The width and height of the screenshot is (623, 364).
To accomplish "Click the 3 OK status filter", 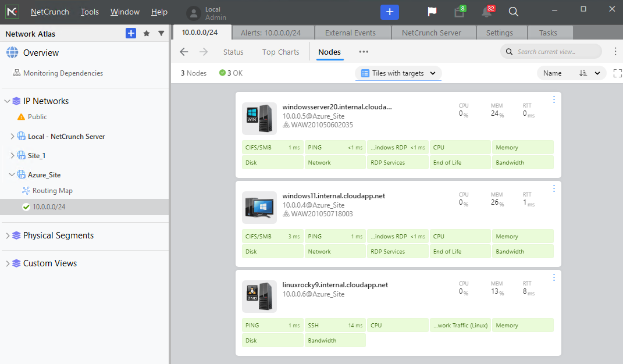I will 231,73.
